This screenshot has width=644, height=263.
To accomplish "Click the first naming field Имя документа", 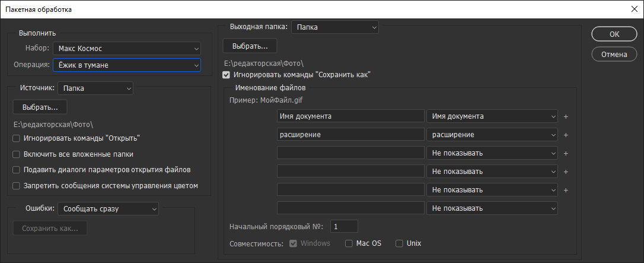I will tap(350, 116).
